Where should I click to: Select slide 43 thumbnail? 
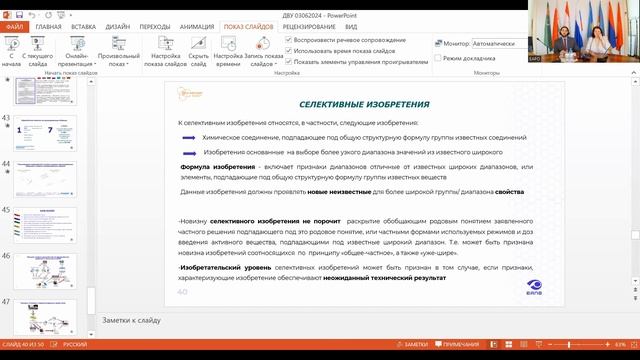(x=45, y=133)
